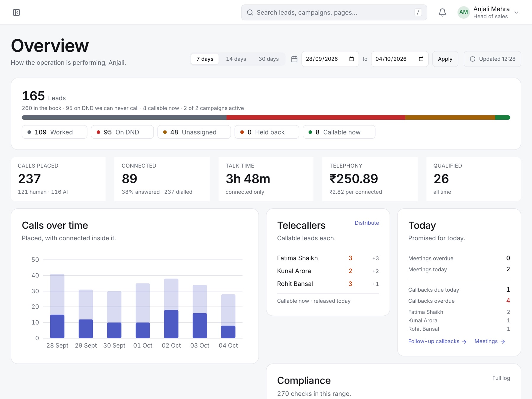
Task: Open the Follow-up callbacks link
Action: click(x=437, y=341)
